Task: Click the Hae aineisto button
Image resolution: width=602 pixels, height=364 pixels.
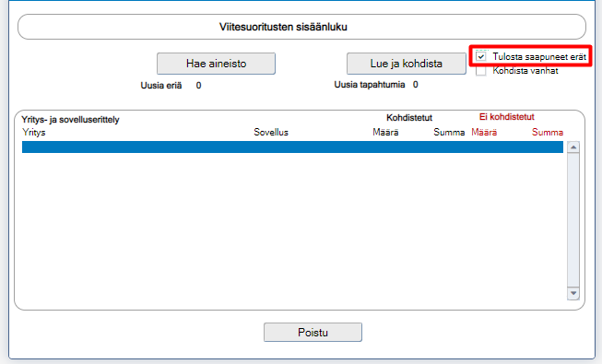Action: [x=216, y=64]
